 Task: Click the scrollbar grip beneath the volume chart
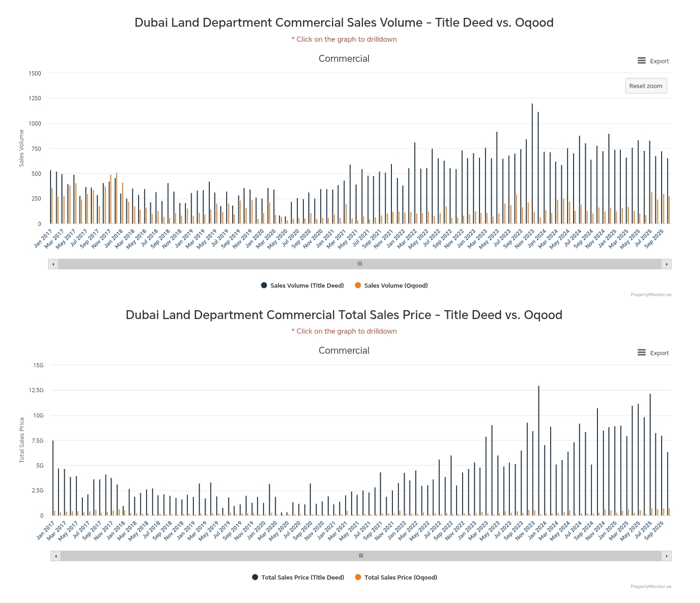pyautogui.click(x=360, y=264)
